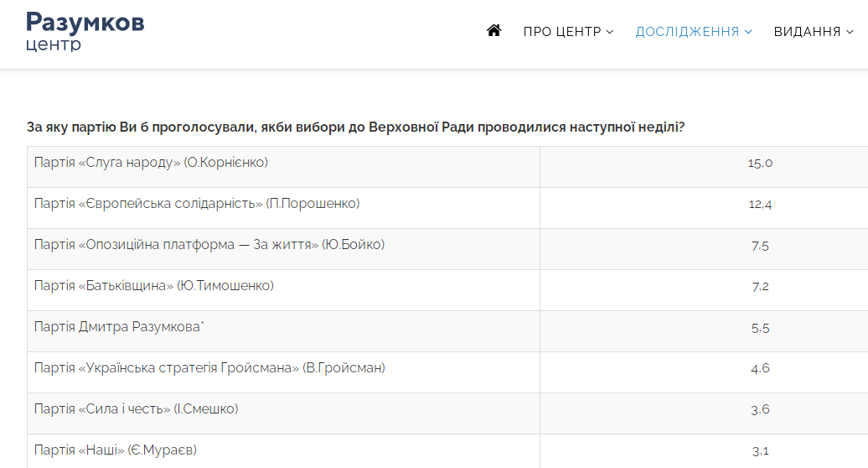This screenshot has height=468, width=868.
Task: Click the 12.4 value cell
Action: [704, 208]
